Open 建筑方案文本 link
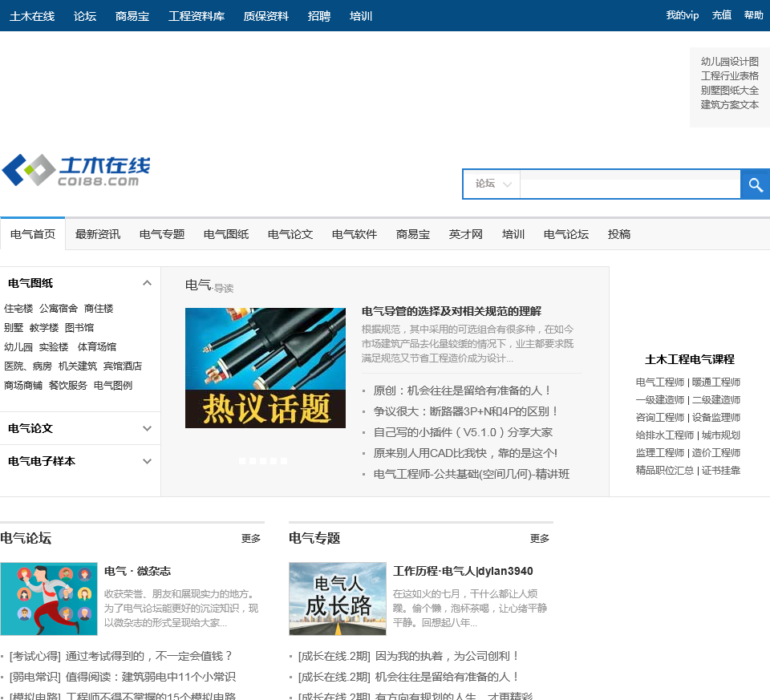The height and width of the screenshot is (700, 770). [730, 104]
